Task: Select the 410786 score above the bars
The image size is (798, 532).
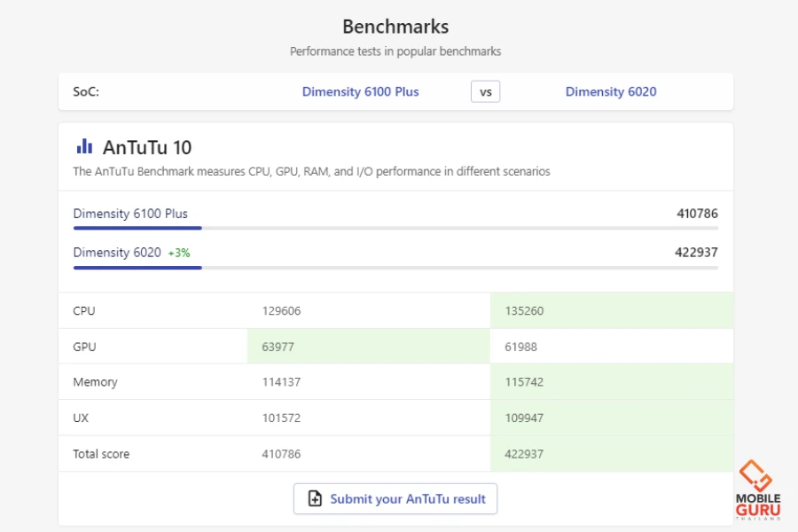Action: (x=696, y=214)
